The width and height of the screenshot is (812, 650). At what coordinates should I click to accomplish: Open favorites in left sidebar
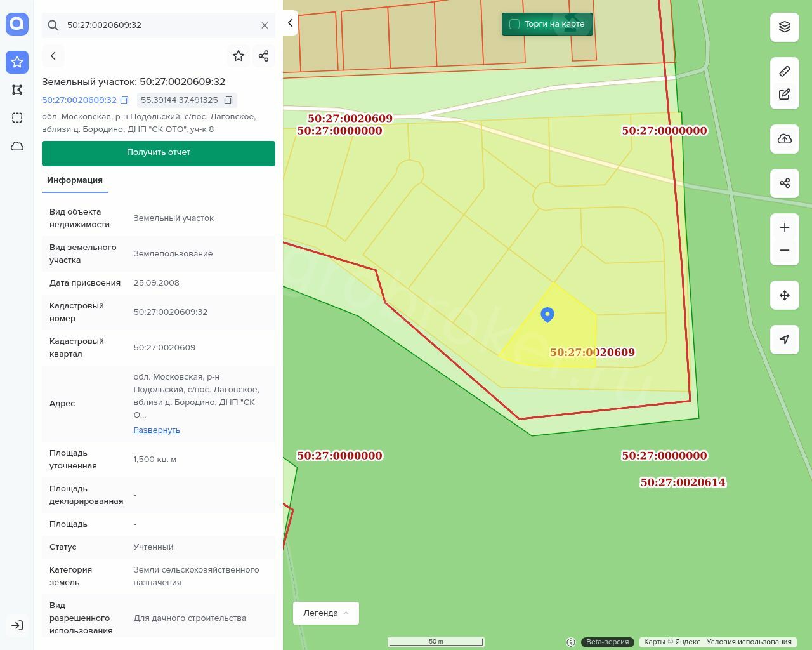point(17,62)
